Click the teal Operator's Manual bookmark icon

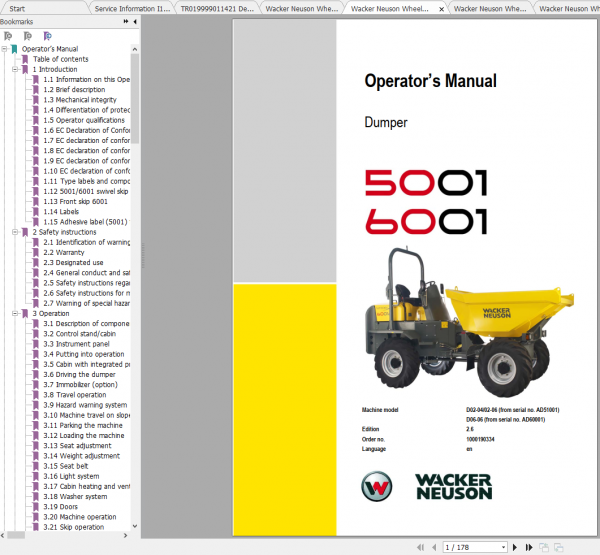click(x=14, y=48)
